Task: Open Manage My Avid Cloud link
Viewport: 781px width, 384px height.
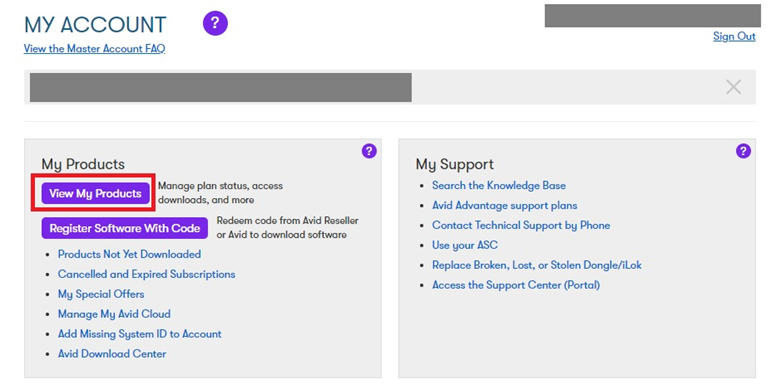Action: (x=114, y=314)
